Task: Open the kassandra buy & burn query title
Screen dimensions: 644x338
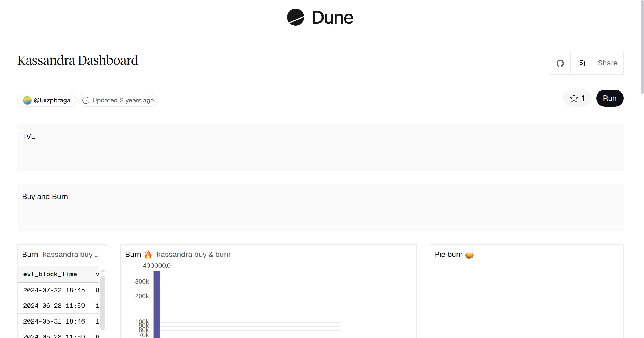Action: (194, 254)
